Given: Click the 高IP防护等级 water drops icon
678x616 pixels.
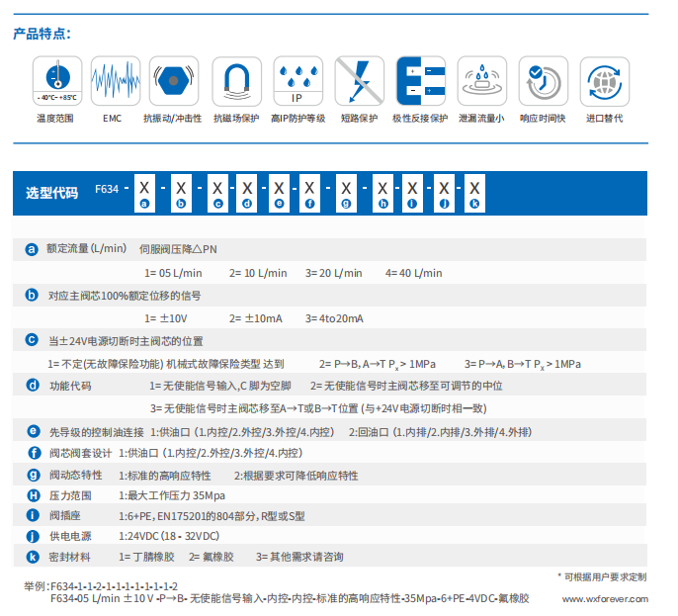Looking at the screenshot, I should pos(297,81).
